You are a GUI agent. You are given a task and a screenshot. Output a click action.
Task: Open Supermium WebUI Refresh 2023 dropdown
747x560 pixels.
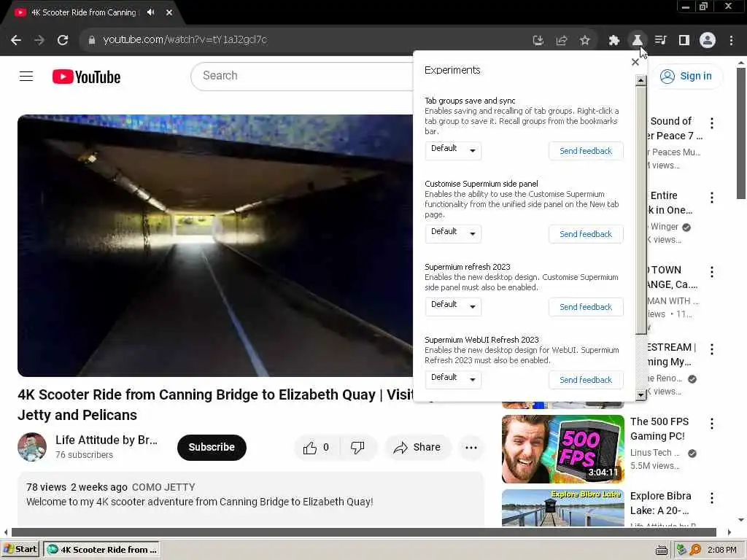[453, 379]
